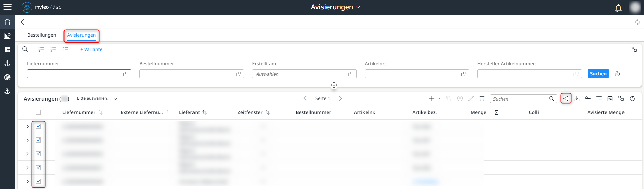The height and width of the screenshot is (189, 644).
Task: Expand the fifth table row
Action: [x=27, y=182]
